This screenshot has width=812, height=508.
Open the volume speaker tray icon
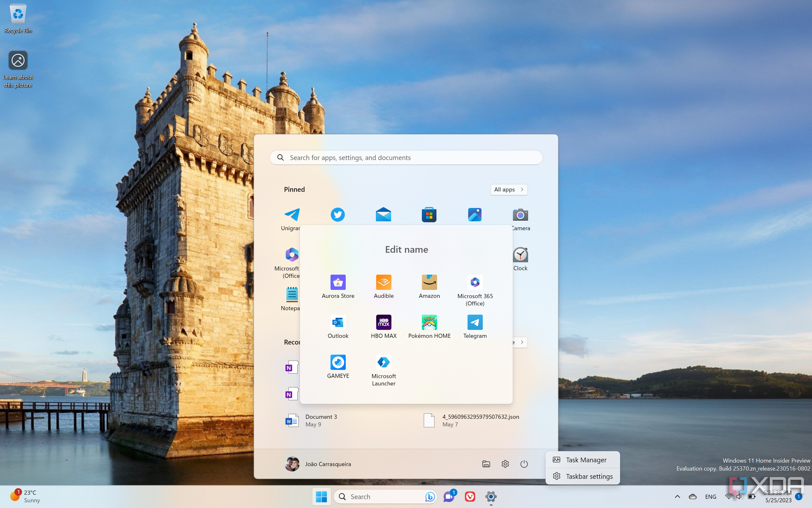tap(740, 496)
